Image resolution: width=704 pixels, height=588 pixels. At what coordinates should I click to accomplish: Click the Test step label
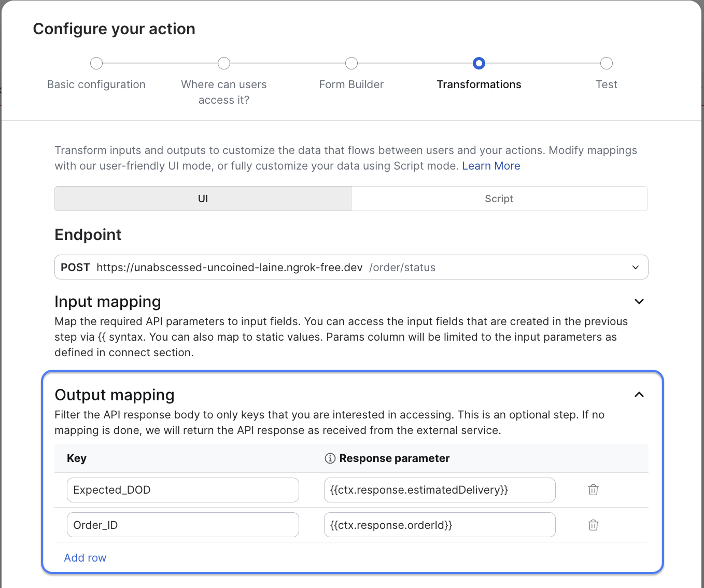point(607,85)
